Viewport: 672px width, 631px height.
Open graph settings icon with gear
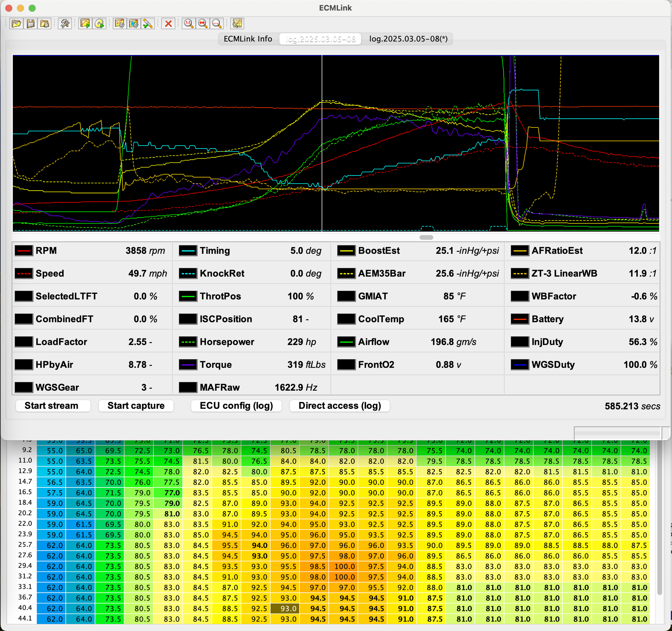coord(120,23)
